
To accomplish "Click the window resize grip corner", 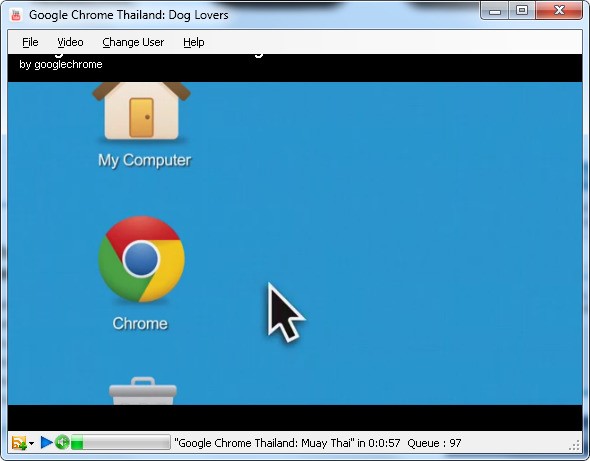I will [575, 445].
